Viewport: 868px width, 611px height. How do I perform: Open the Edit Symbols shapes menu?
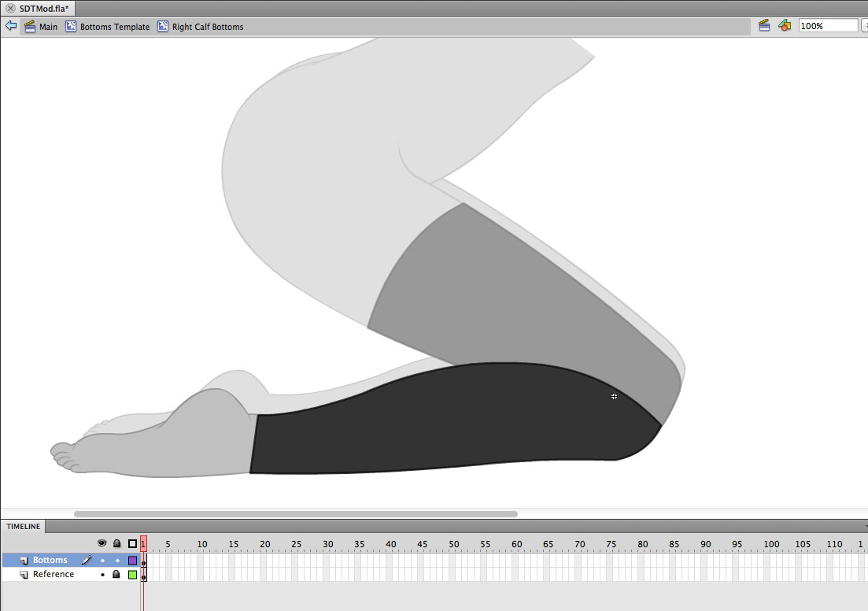784,26
